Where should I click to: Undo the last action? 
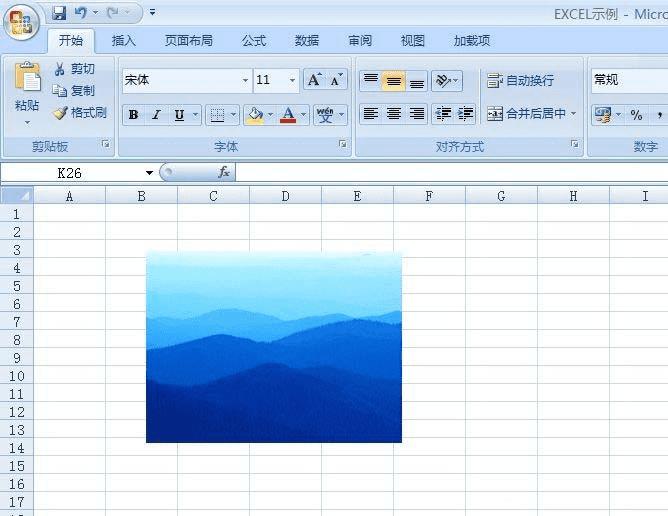(81, 13)
